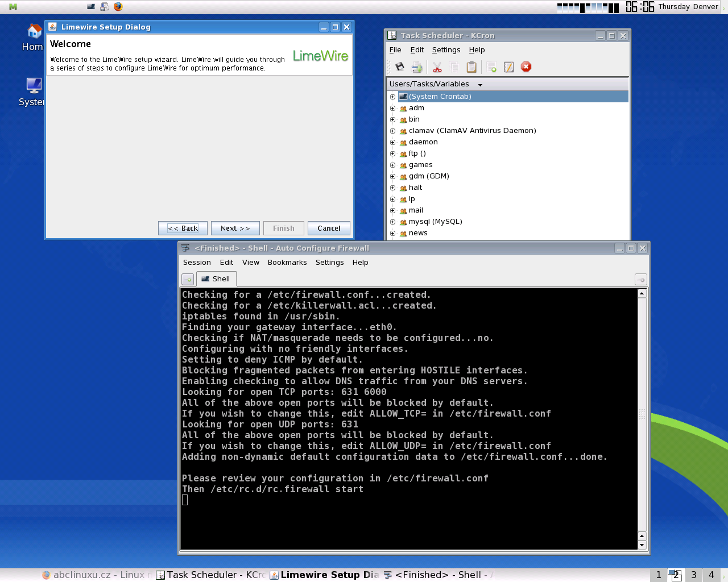Expand the bin user node
This screenshot has width=728, height=582.
pos(392,119)
